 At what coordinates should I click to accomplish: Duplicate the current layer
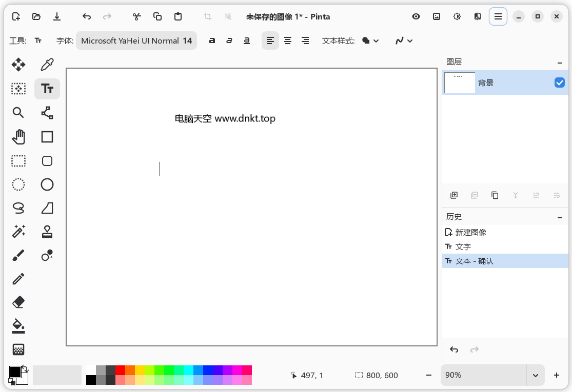(x=495, y=195)
